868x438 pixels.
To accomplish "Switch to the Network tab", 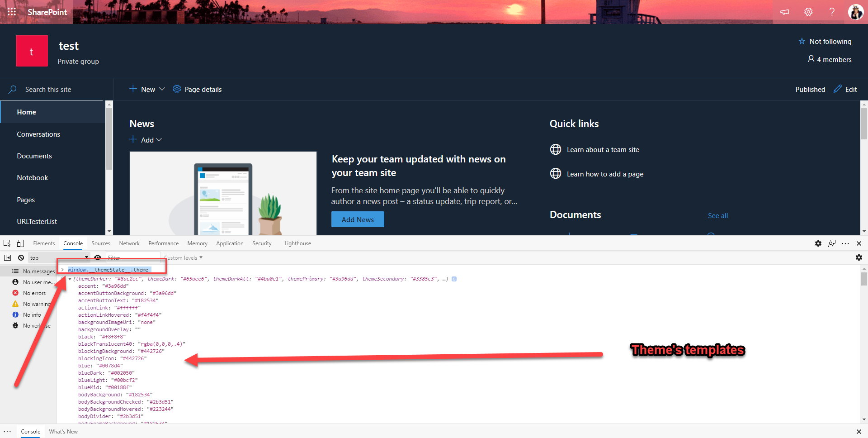I will 129,243.
